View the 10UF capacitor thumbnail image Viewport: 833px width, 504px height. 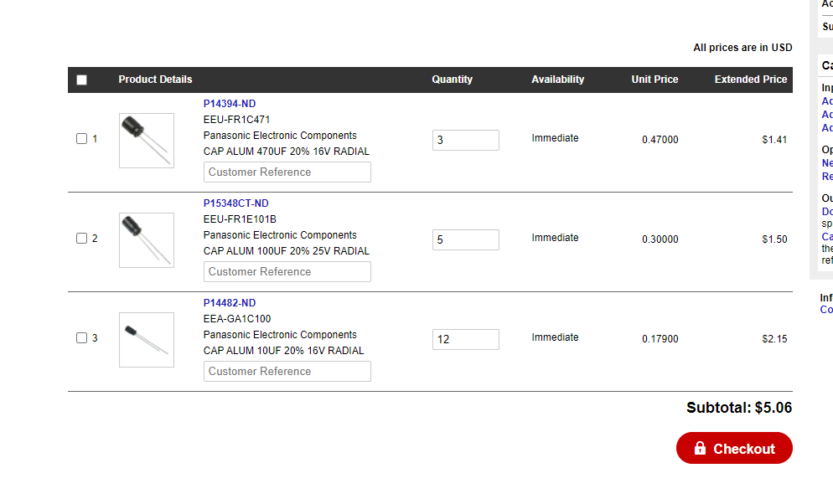coord(147,339)
